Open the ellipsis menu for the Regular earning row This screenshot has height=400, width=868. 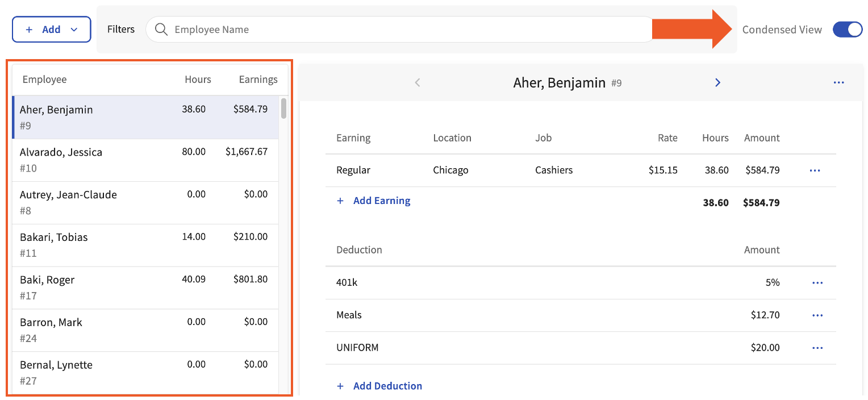pos(815,170)
